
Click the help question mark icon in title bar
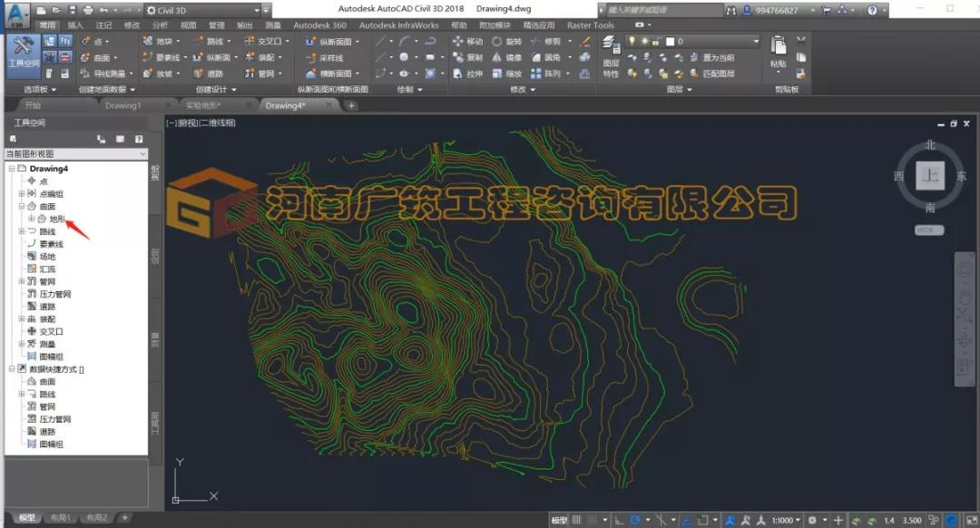click(x=873, y=10)
